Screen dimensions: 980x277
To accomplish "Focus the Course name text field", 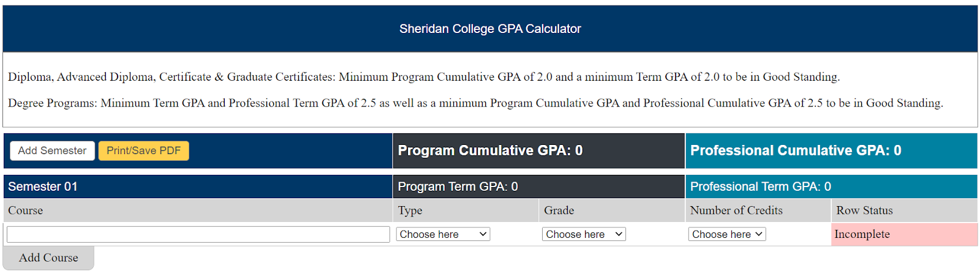I will [198, 234].
